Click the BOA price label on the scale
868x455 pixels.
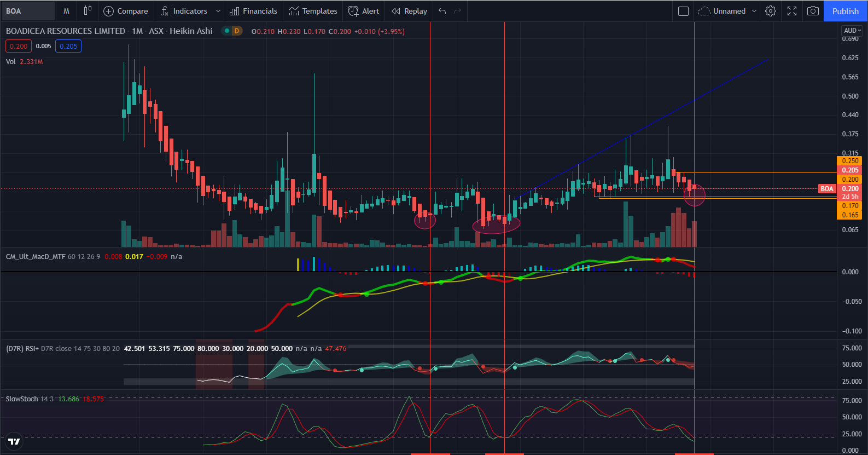pyautogui.click(x=827, y=188)
